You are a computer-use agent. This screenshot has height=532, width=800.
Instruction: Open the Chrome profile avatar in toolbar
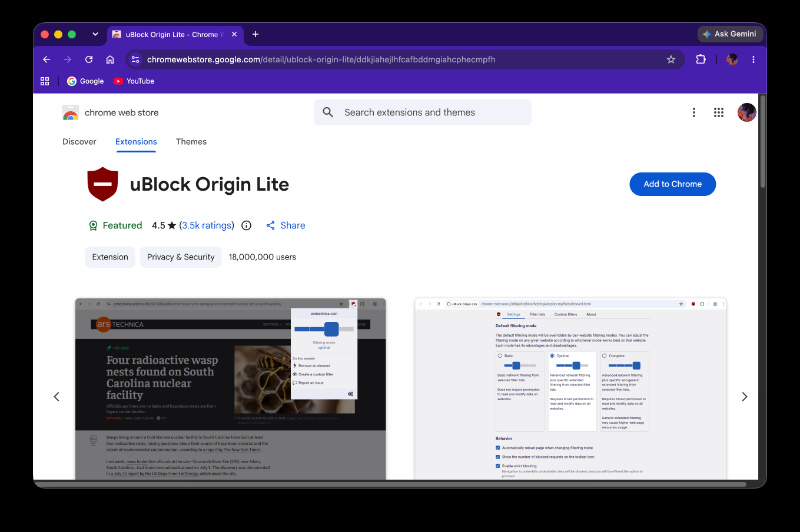click(x=732, y=60)
